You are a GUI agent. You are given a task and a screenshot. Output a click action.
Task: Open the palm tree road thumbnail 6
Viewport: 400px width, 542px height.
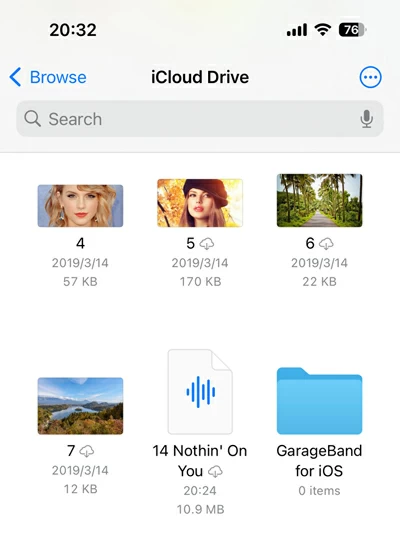coord(319,200)
